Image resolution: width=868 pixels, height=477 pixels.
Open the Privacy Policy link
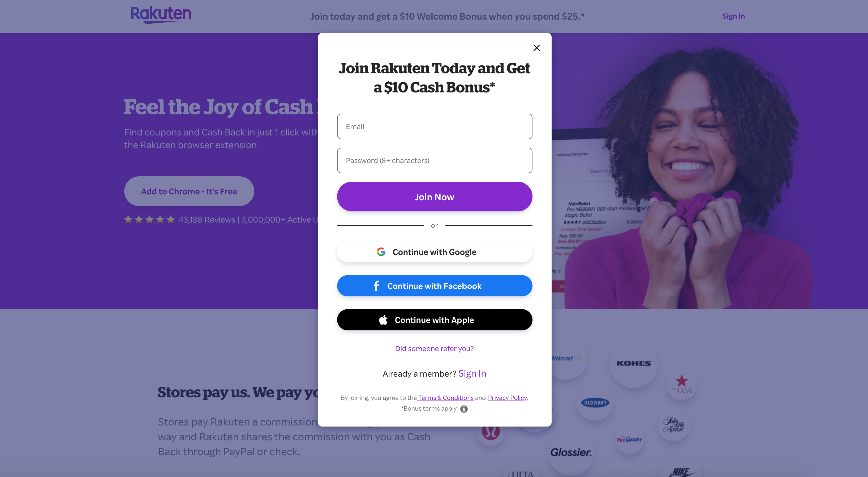(507, 398)
